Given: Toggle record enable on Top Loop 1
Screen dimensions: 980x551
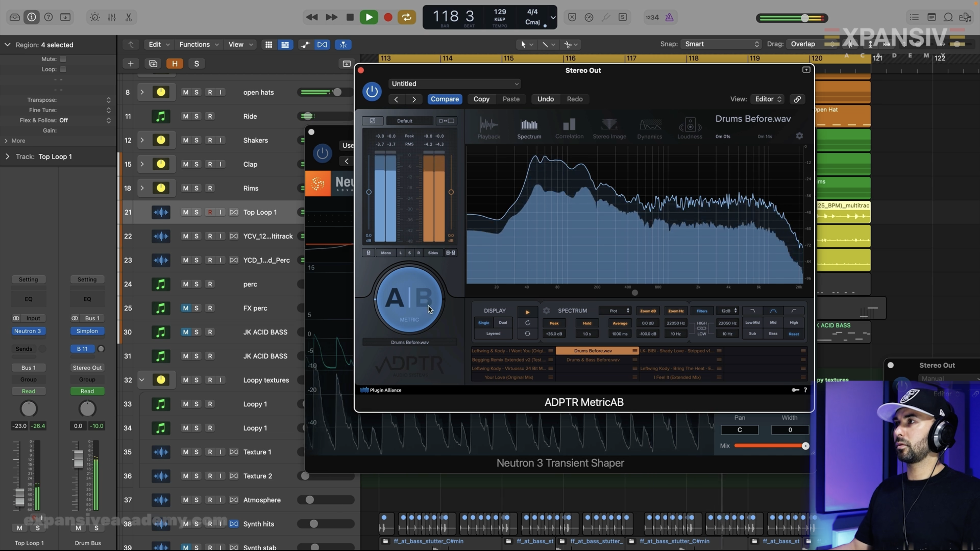Looking at the screenshot, I should (210, 212).
